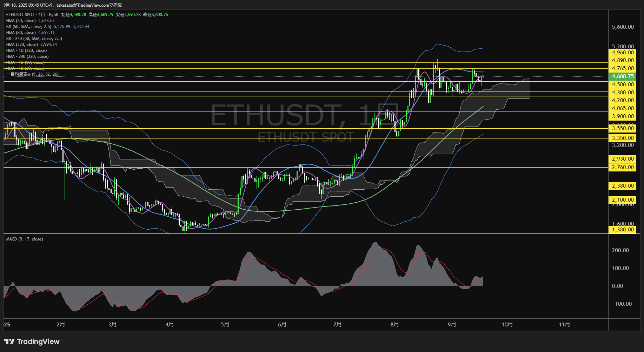Click the TradingView logo
This screenshot has height=352, width=644.
[32, 341]
